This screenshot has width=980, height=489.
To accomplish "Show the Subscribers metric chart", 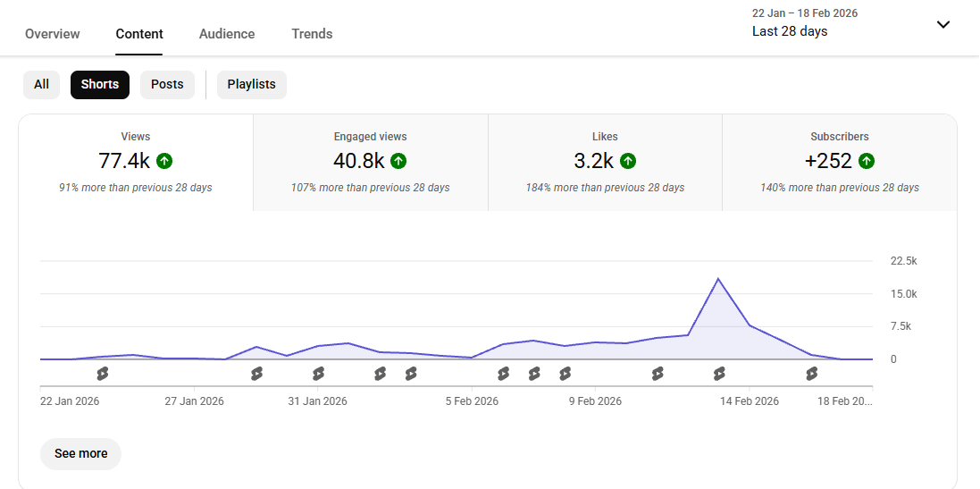I will (x=839, y=162).
